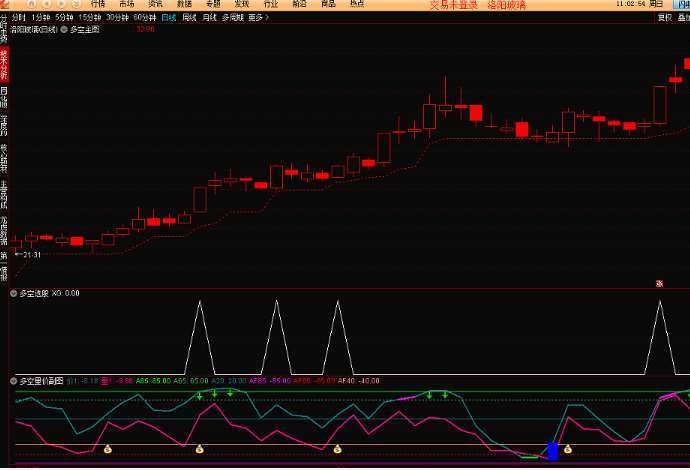This screenshot has height=470, width=690.
Task: Expand the 更多 period dropdown
Action: [260, 18]
